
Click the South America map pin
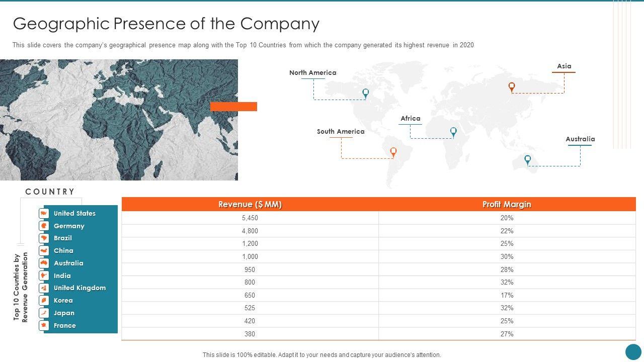click(x=393, y=152)
